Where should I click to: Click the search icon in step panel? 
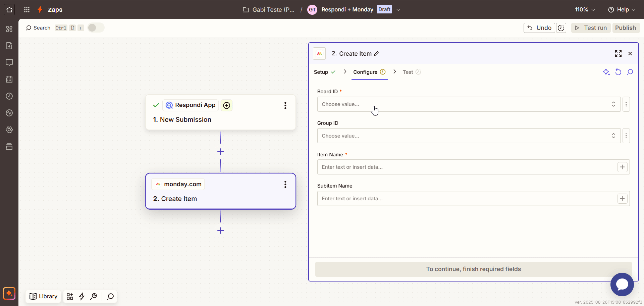pos(630,72)
